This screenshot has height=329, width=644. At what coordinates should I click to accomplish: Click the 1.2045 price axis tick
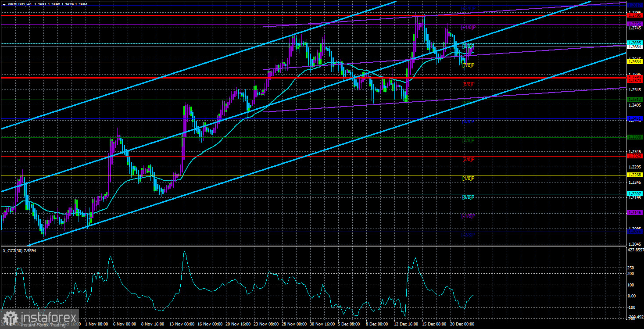point(635,243)
